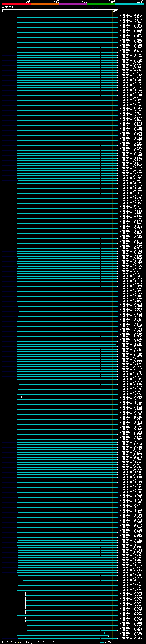This screenshot has height=644, width=146.
Task: Select the UniRef100_P13851 label
Action: pyautogui.click(x=131, y=32)
